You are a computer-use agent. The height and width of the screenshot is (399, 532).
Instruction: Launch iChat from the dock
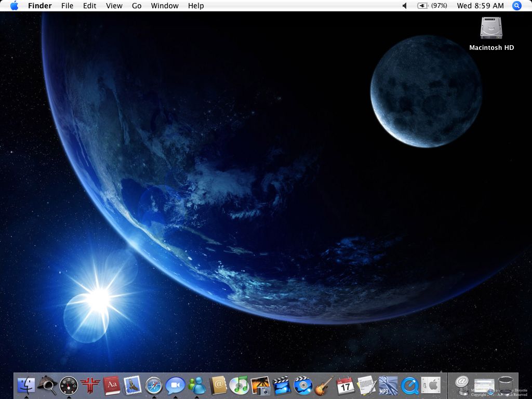coord(175,385)
